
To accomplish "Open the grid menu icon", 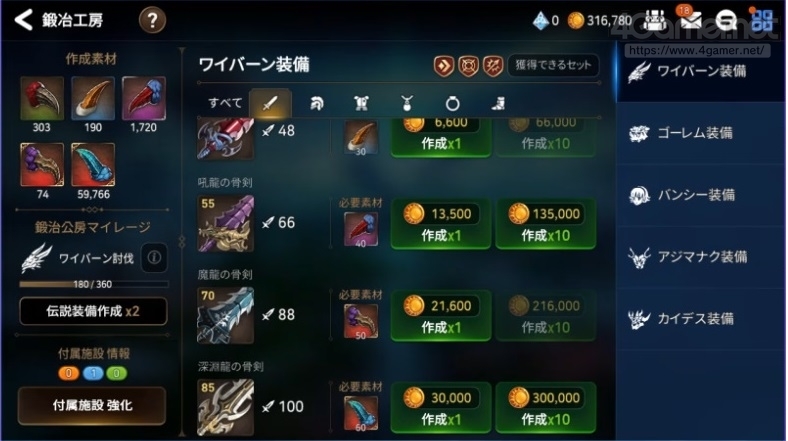I will (x=761, y=20).
